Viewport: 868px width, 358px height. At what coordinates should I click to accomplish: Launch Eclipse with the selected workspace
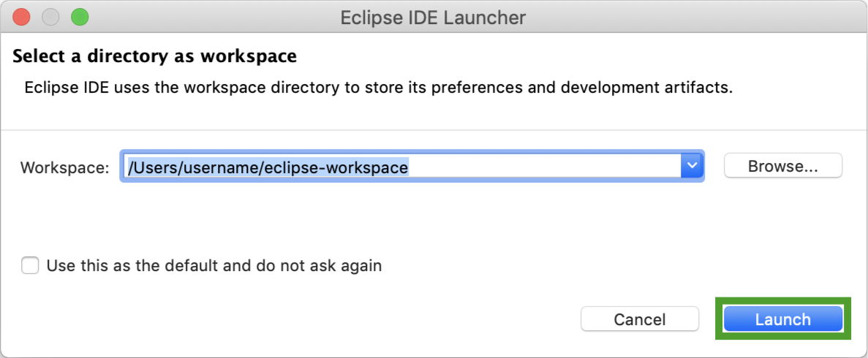[x=782, y=319]
